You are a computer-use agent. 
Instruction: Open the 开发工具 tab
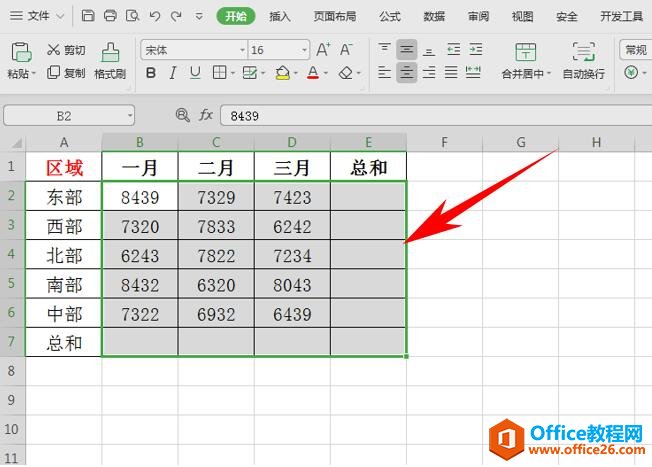click(621, 17)
